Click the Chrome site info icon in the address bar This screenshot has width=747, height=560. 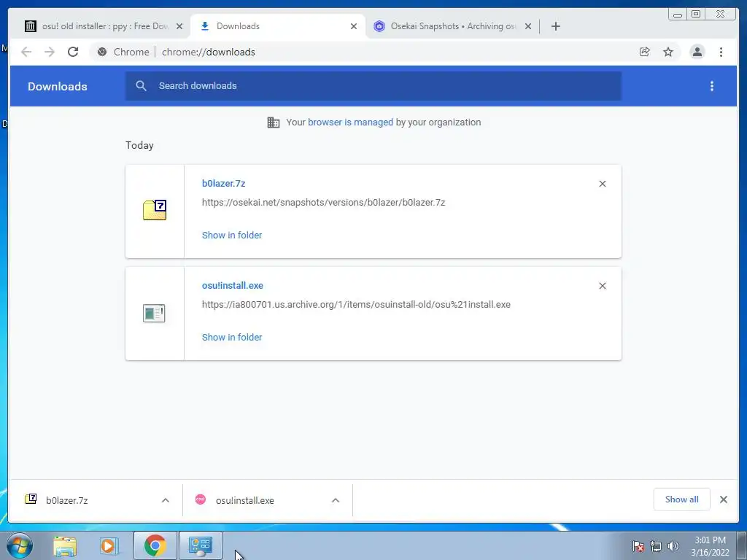(102, 52)
